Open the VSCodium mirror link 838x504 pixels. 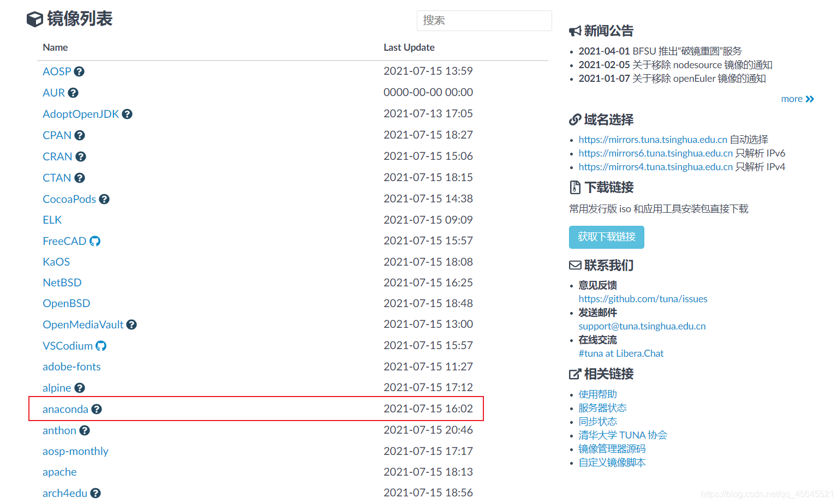pyautogui.click(x=68, y=346)
